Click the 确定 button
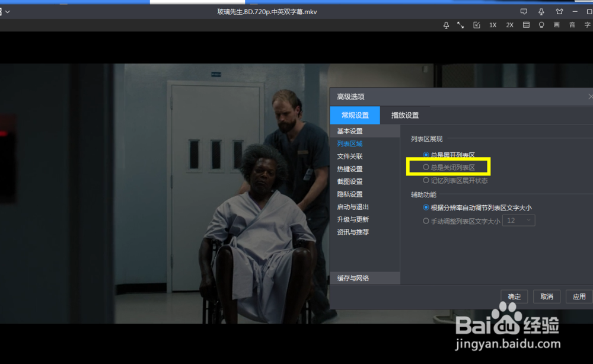 point(514,297)
